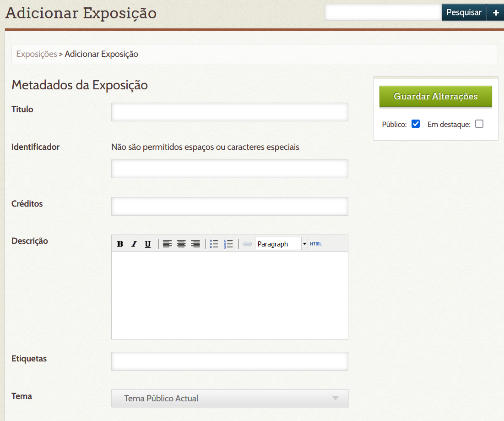This screenshot has height=421, width=504.
Task: Align text left in the description editor
Action: tap(167, 244)
